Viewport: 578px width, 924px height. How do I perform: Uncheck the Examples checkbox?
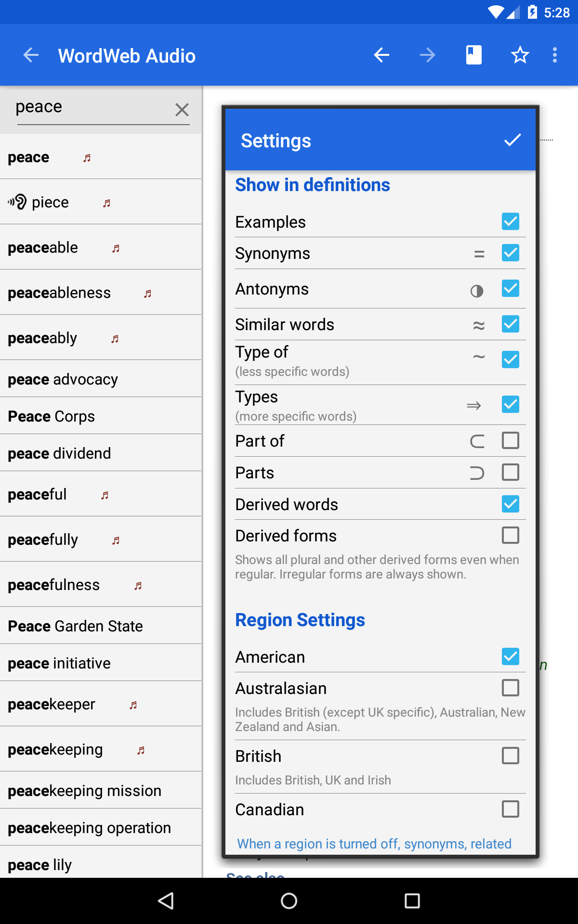[x=511, y=221]
